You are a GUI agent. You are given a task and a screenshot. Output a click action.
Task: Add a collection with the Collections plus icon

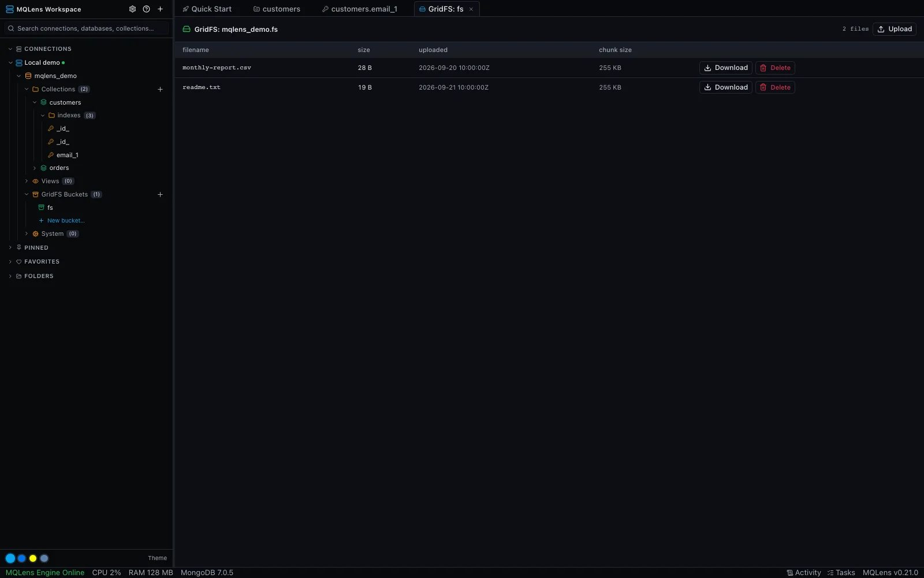[160, 90]
